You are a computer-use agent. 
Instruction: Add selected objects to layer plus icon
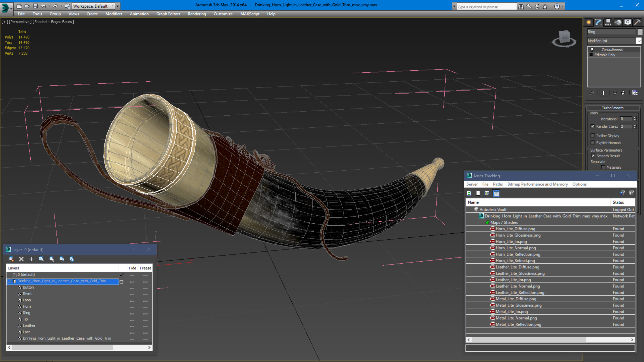(x=31, y=259)
